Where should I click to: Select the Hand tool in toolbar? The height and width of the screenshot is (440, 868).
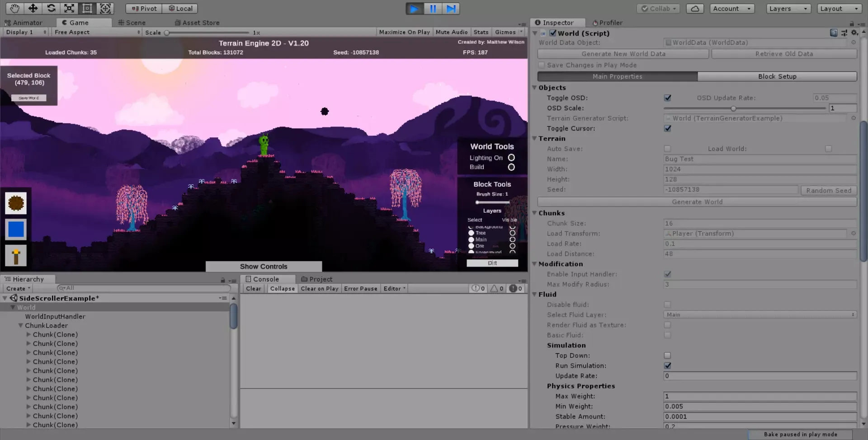coord(14,8)
